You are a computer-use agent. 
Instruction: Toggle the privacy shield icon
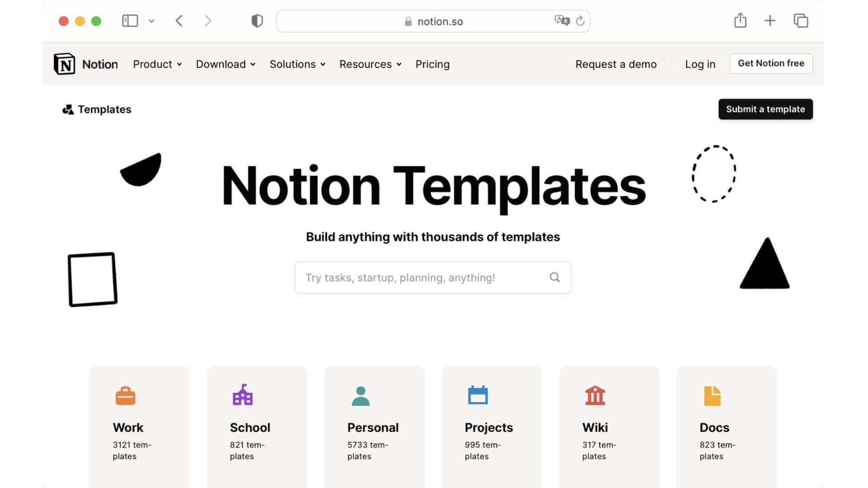coord(256,21)
